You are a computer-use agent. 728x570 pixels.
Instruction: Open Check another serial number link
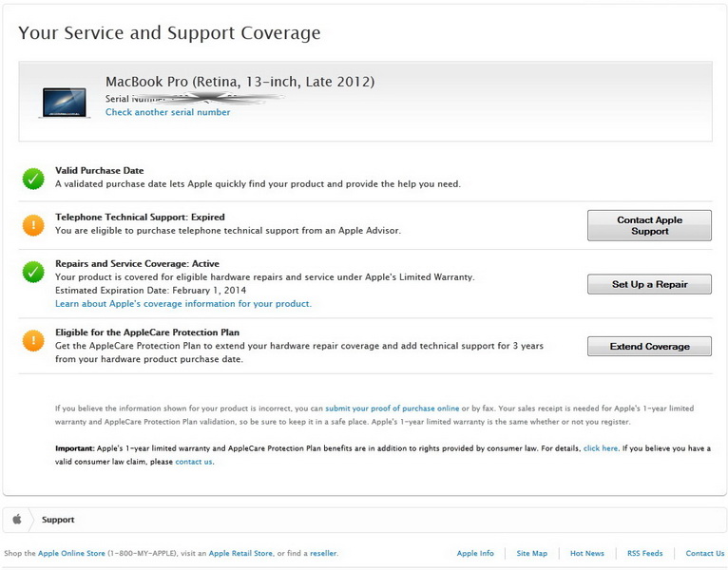coord(167,112)
